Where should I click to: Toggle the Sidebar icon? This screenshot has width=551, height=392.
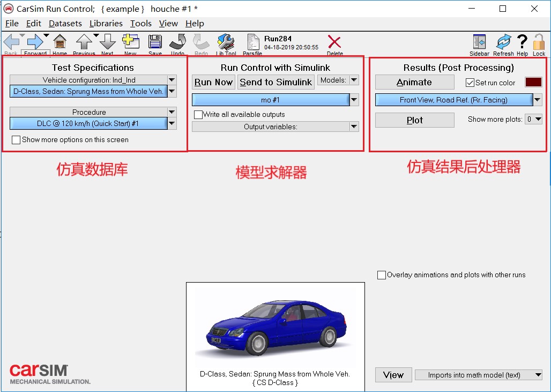coord(479,43)
